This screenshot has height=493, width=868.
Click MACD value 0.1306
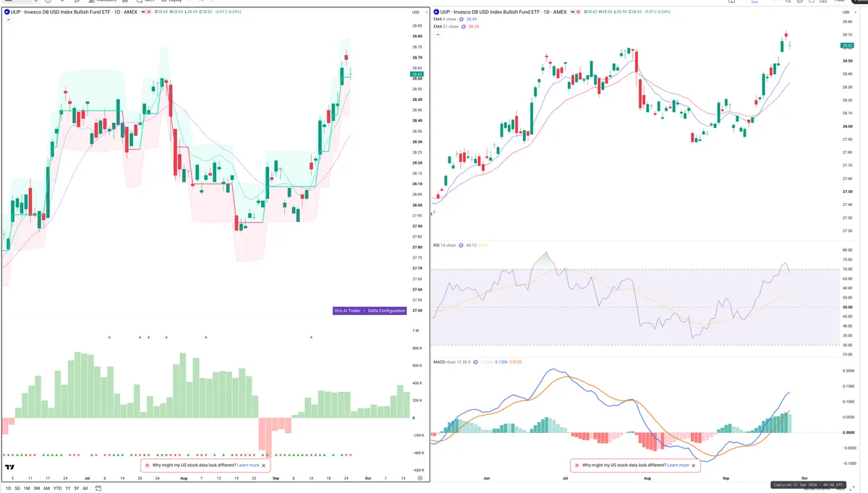coord(501,361)
